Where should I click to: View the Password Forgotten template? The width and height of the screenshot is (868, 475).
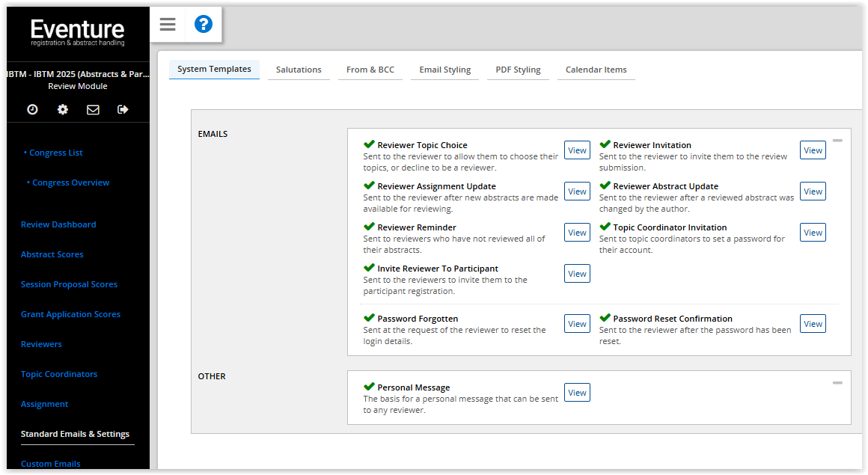(x=577, y=324)
